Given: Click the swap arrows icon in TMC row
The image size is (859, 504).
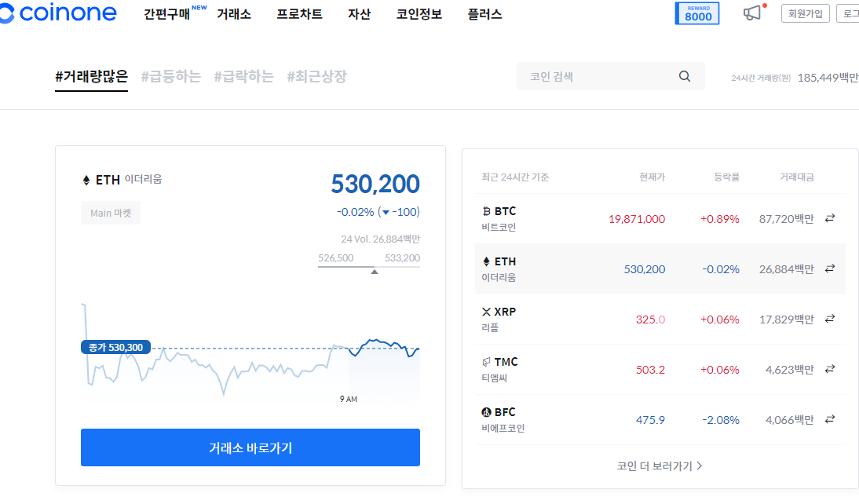Looking at the screenshot, I should coord(830,369).
